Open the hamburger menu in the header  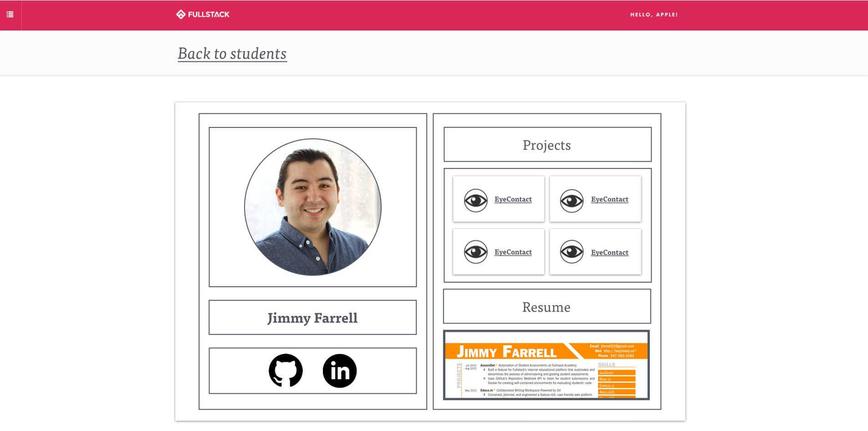[10, 15]
